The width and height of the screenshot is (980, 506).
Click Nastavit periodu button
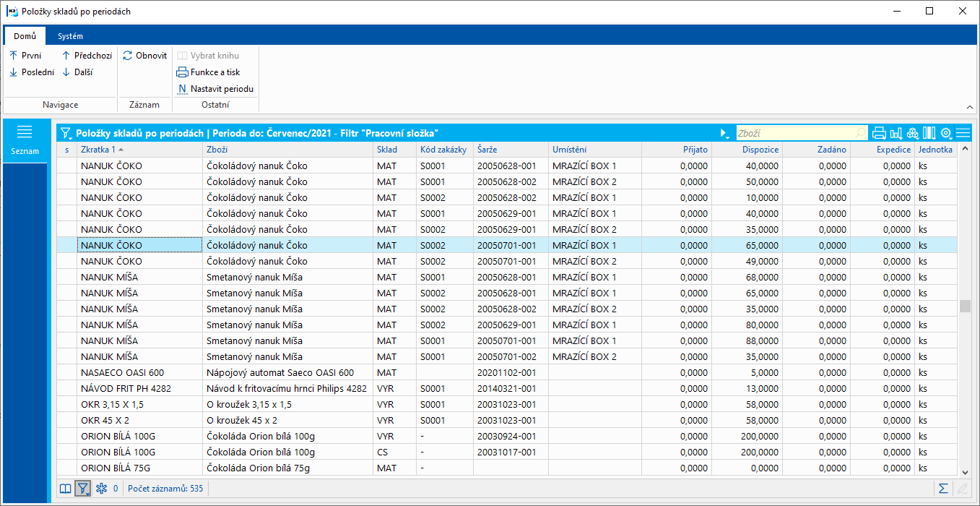215,89
